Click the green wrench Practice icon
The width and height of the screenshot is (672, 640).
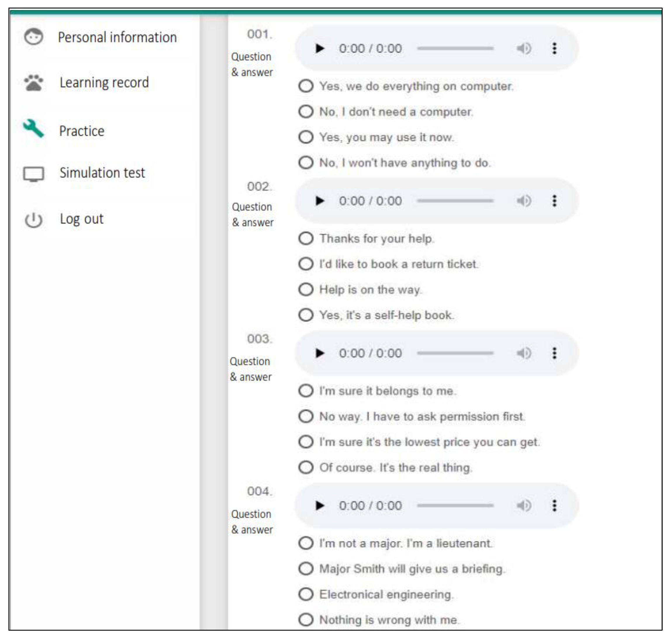(x=33, y=129)
